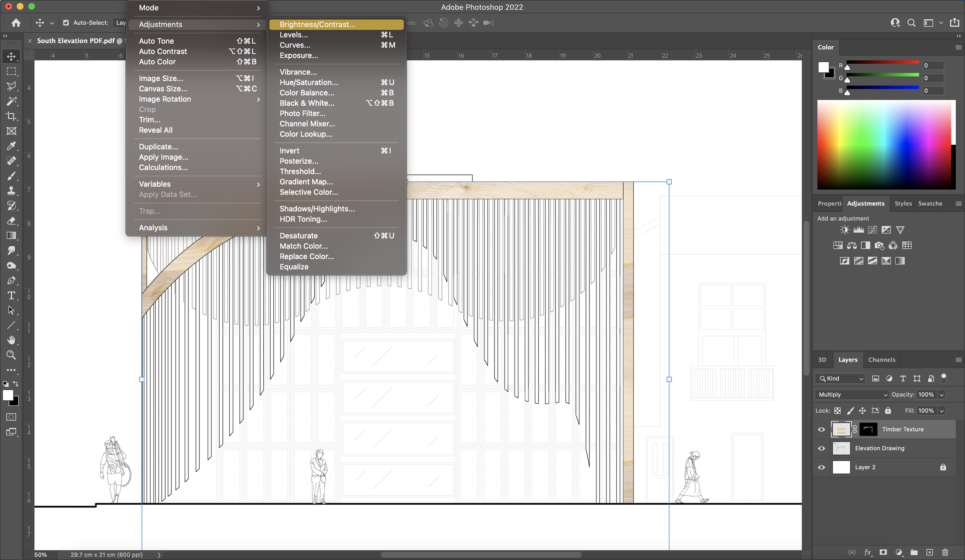
Task: Toggle the Auto-Select checkbox
Action: pyautogui.click(x=66, y=23)
